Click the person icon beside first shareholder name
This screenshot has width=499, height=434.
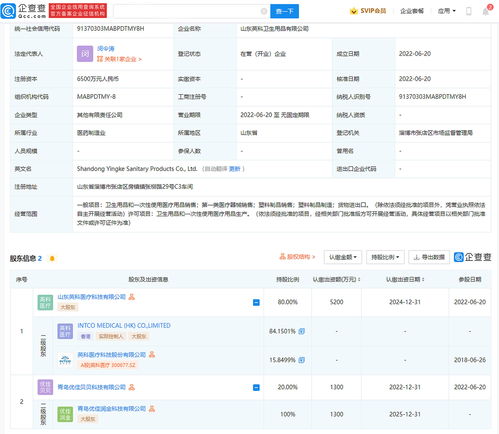[x=132, y=297]
